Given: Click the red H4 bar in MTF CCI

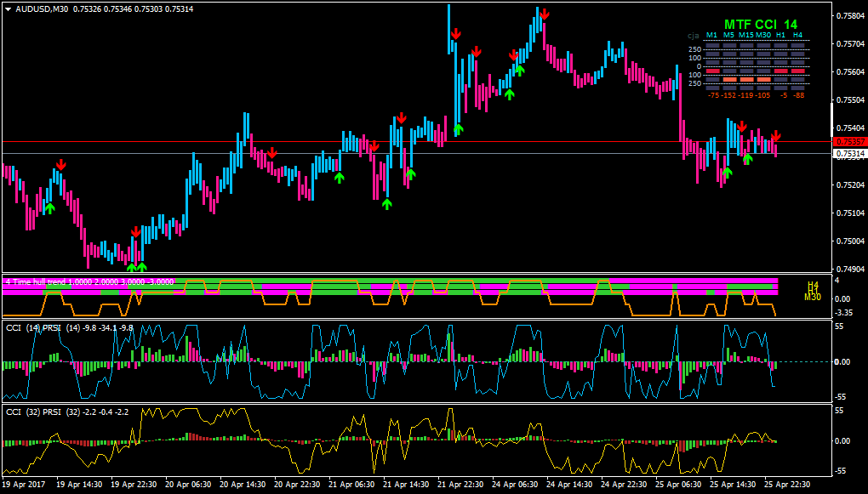Looking at the screenshot, I should point(798,71).
